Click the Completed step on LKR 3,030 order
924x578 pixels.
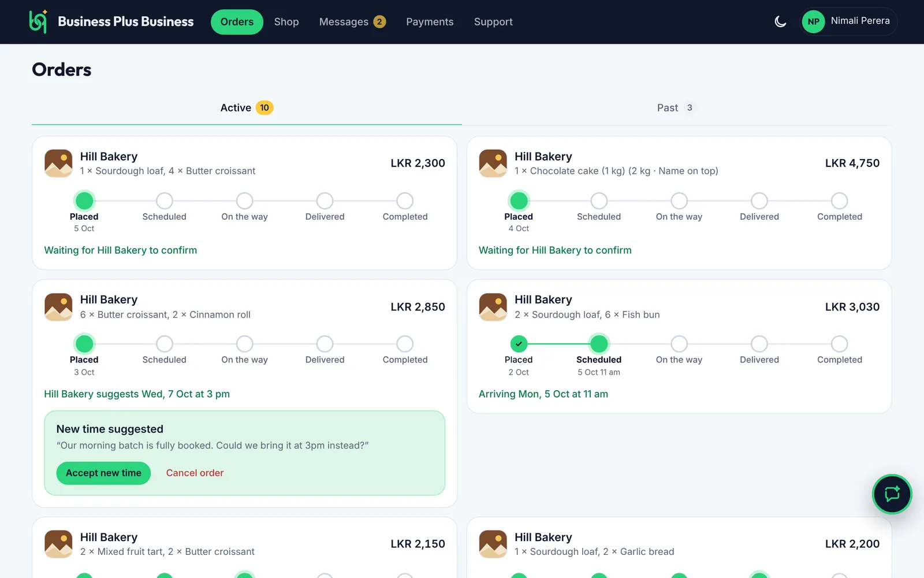point(840,344)
